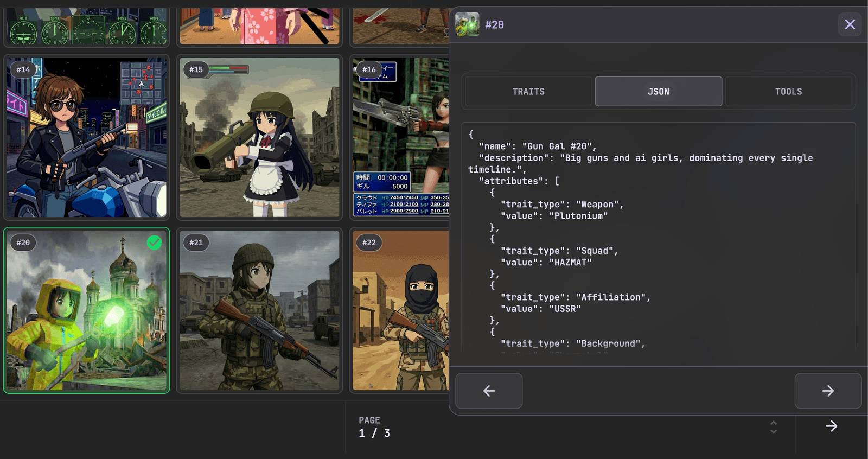Go to previous item with left arrow button
Image resolution: width=868 pixels, height=459 pixels.
coord(489,391)
